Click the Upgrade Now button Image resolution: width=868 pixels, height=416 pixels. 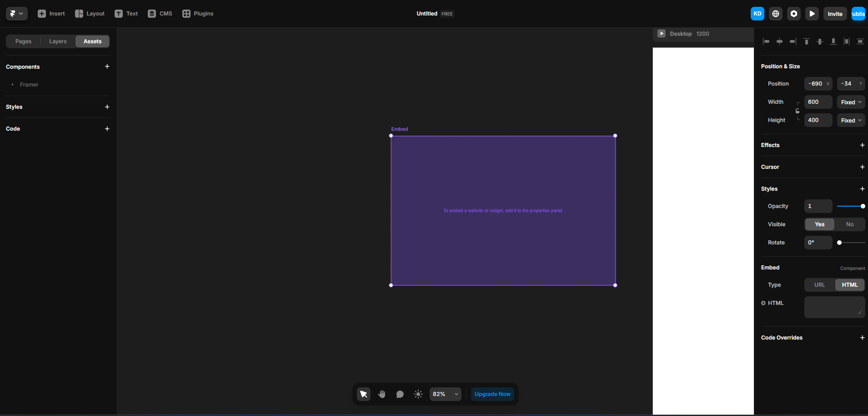tap(492, 394)
